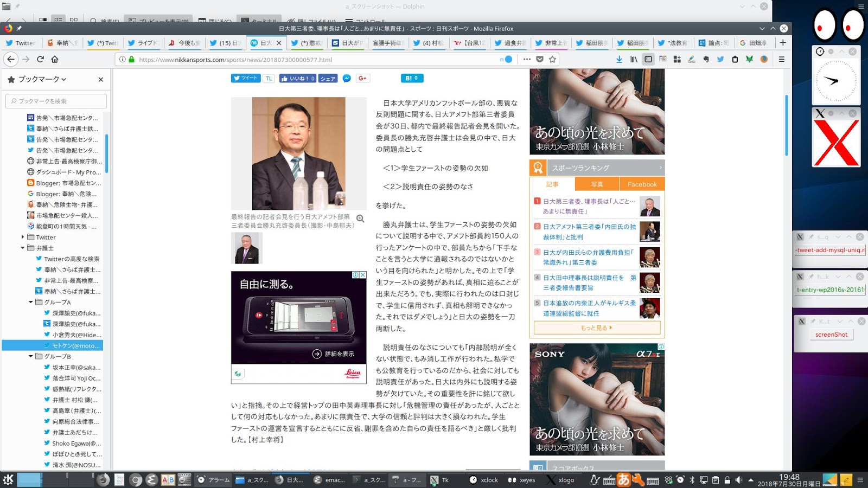Select the 記事 ranking tab

(x=552, y=184)
